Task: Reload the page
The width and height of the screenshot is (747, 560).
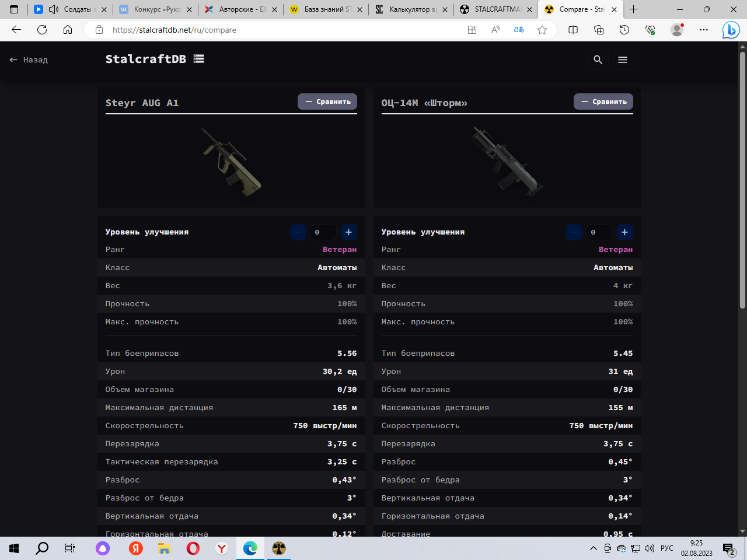Action: pyautogui.click(x=42, y=30)
